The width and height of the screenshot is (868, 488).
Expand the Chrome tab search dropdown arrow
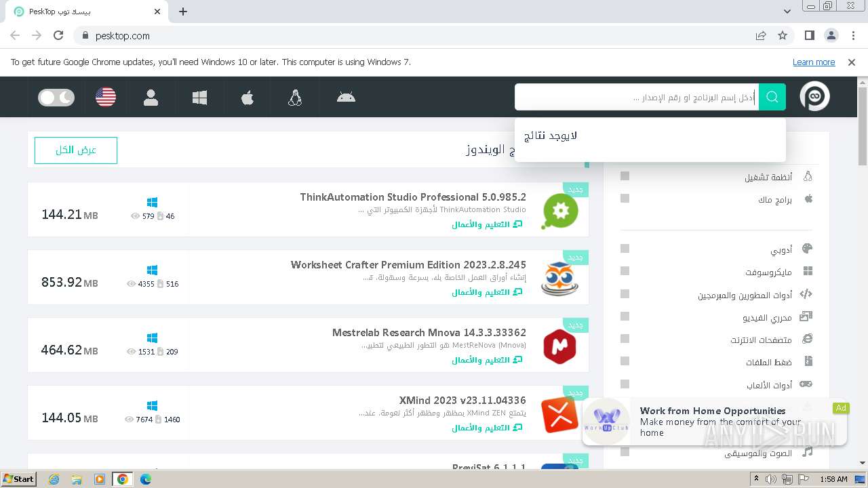click(x=787, y=12)
